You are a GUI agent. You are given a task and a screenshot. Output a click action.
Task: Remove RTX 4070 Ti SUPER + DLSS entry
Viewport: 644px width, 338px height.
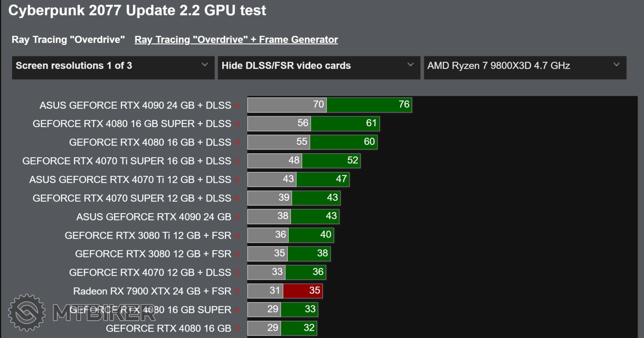pos(237,162)
